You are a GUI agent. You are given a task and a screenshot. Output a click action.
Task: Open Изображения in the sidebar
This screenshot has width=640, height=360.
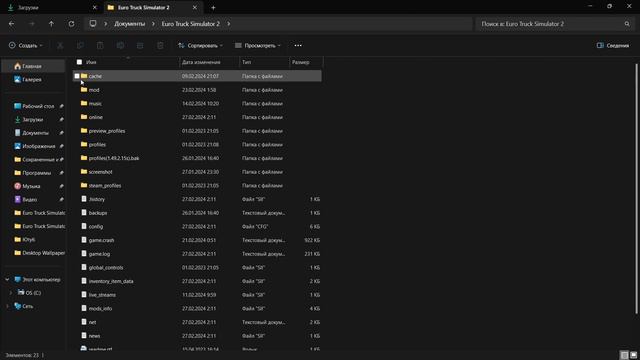39,146
